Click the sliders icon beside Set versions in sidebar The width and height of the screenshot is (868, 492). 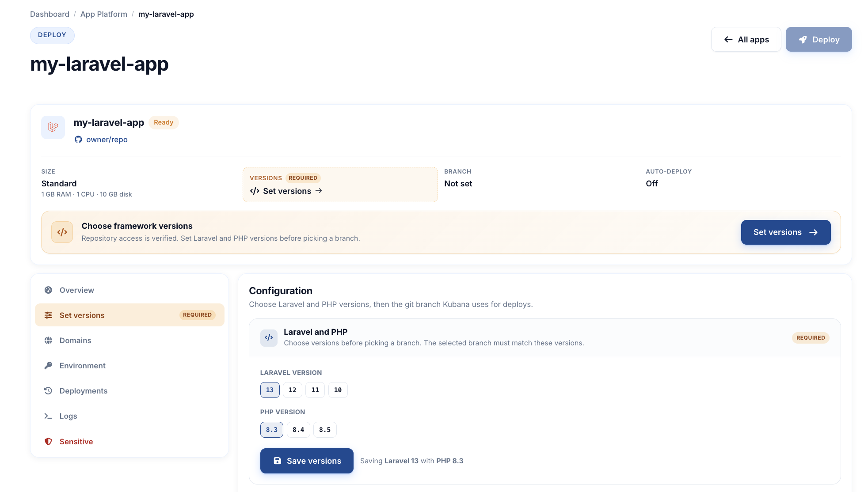(x=48, y=315)
